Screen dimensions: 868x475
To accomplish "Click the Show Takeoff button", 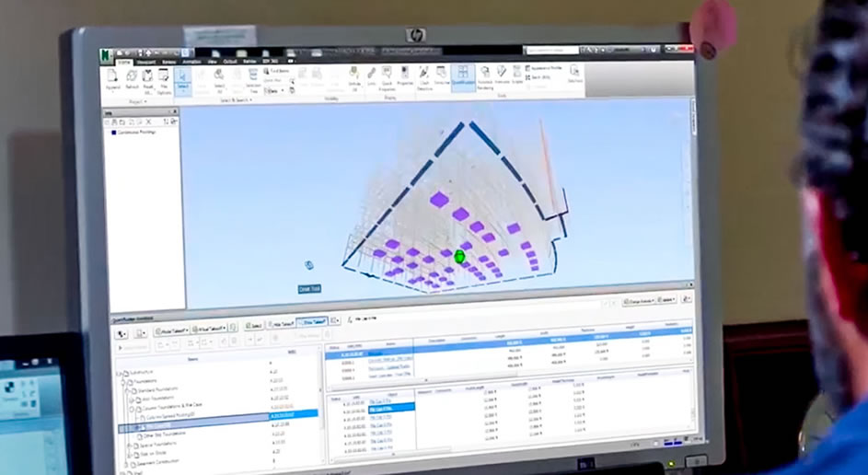I will coord(313,322).
